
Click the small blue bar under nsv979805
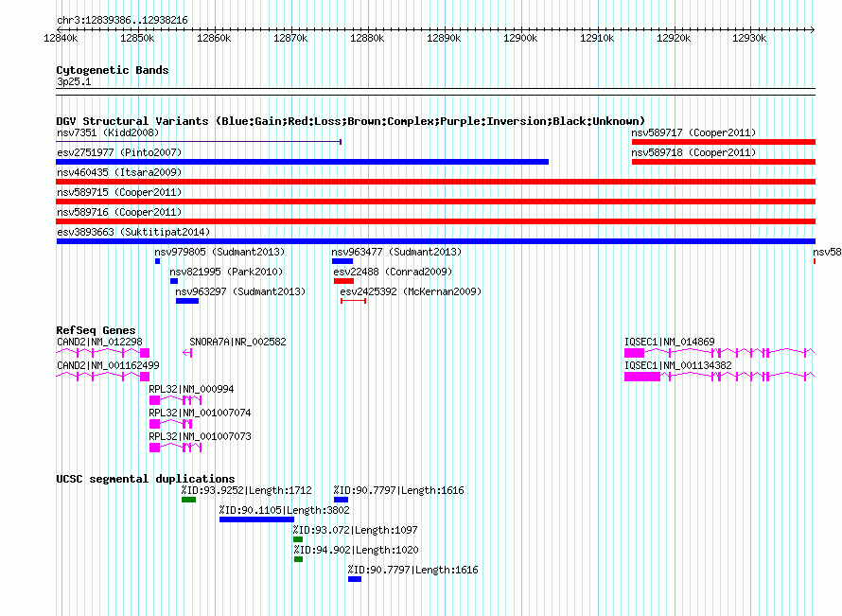(x=157, y=261)
